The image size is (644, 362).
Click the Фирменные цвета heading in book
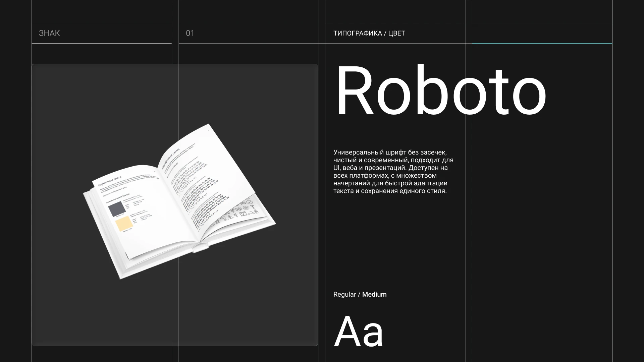(x=109, y=181)
